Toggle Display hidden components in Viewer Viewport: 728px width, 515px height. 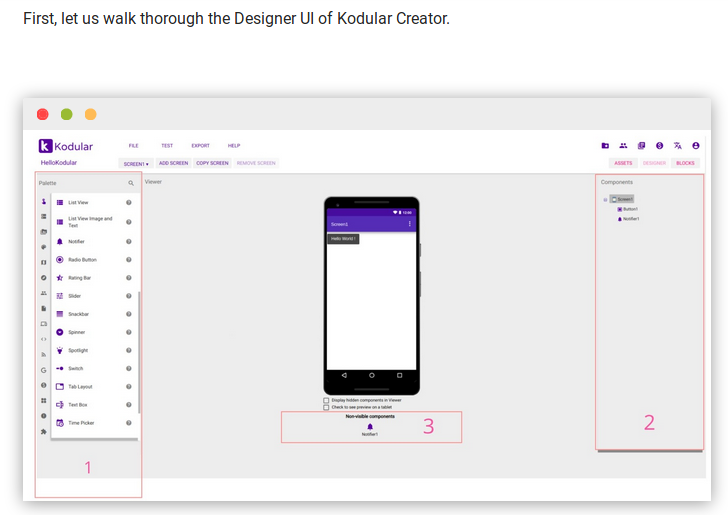tap(326, 400)
